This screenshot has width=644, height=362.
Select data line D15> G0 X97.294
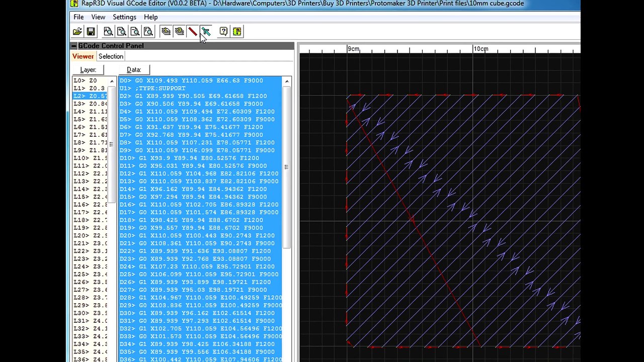(x=200, y=197)
